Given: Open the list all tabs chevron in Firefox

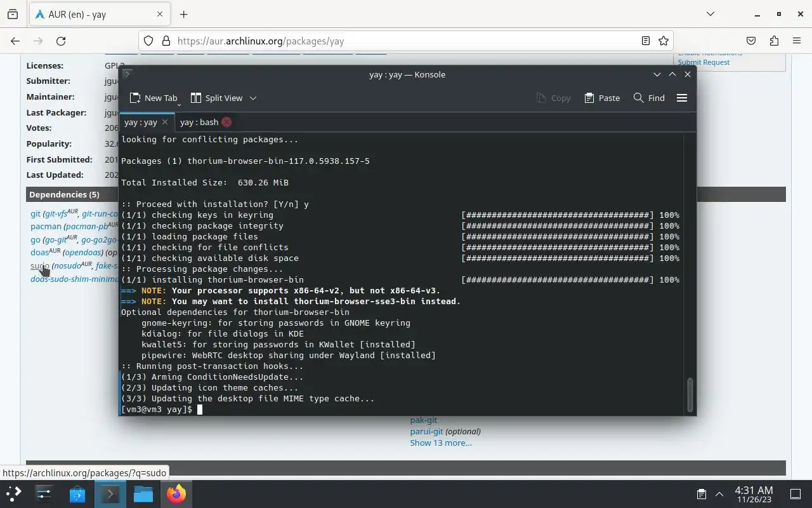Looking at the screenshot, I should 710,14.
